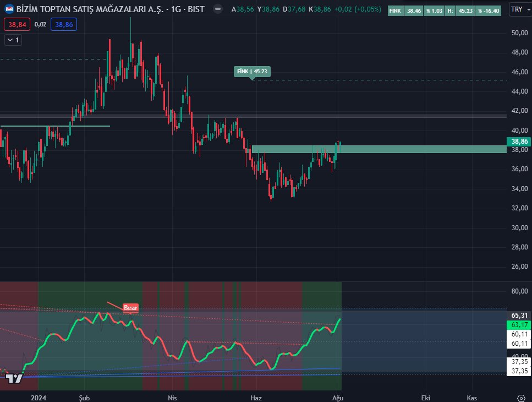Viewport: 532px width, 402px height.
Task: Click the H: table cell
Action: [x=450, y=10]
